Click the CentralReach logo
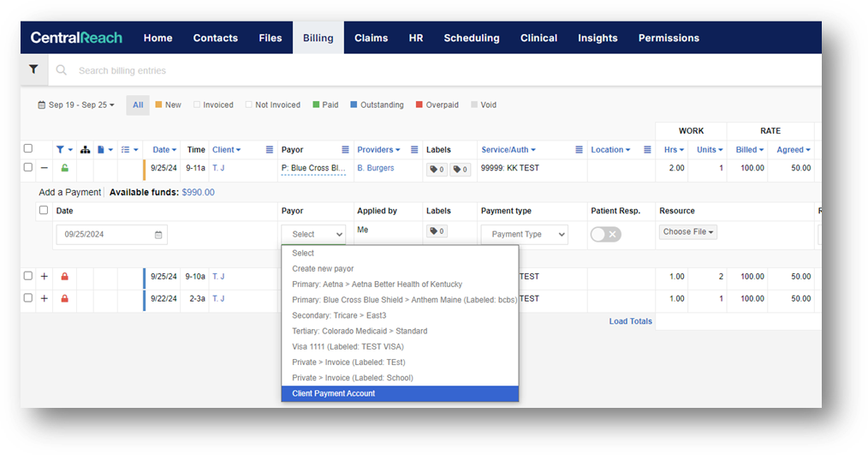 point(76,38)
